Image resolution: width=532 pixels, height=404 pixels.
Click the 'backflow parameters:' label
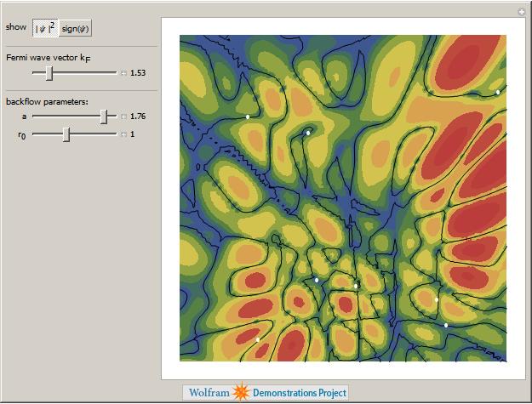(x=41, y=102)
